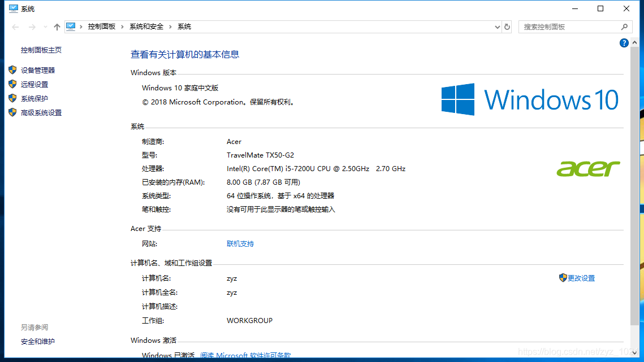Open Advanced system settings (高级系统设置)
This screenshot has width=644, height=362.
pyautogui.click(x=41, y=112)
